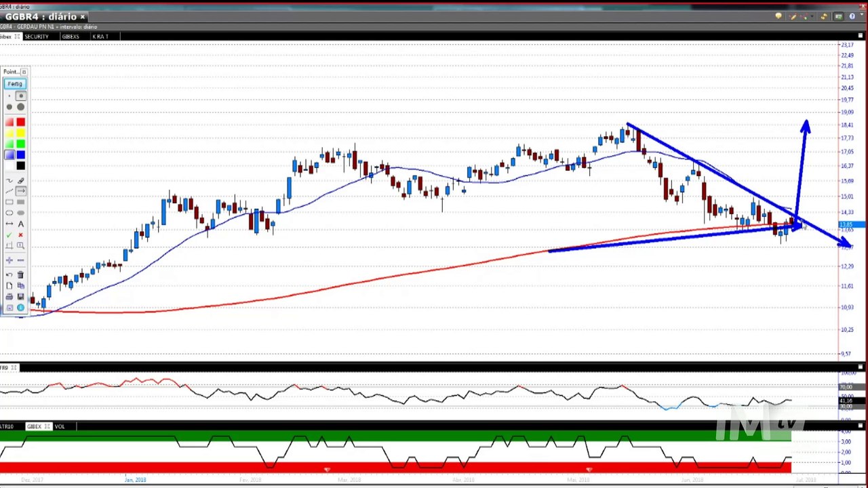Close the GGBR4 : diário chart tab
Screen dimensions: 868x488
(83, 16)
